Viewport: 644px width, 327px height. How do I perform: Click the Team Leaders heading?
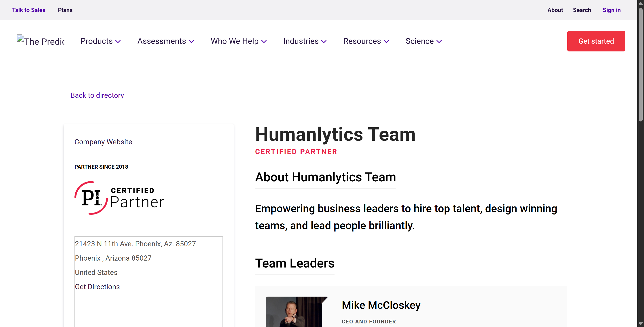pyautogui.click(x=294, y=263)
